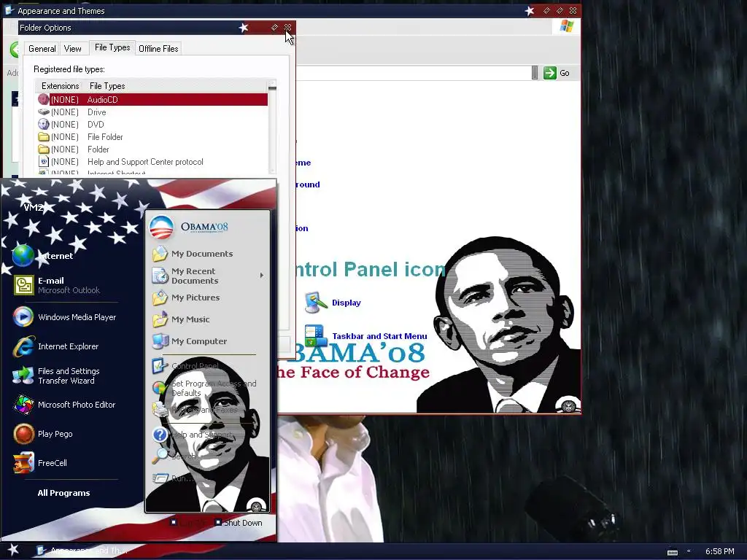Click the keyboard icon in system tray
This screenshot has width=747, height=560.
point(672,552)
